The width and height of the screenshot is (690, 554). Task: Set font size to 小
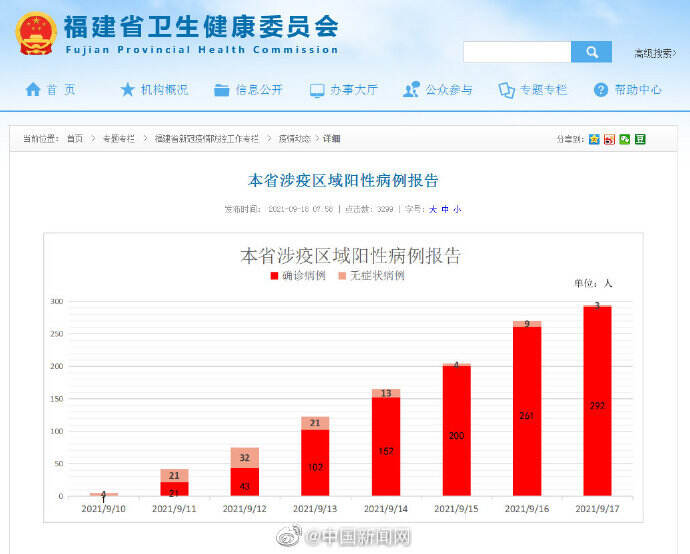[457, 209]
